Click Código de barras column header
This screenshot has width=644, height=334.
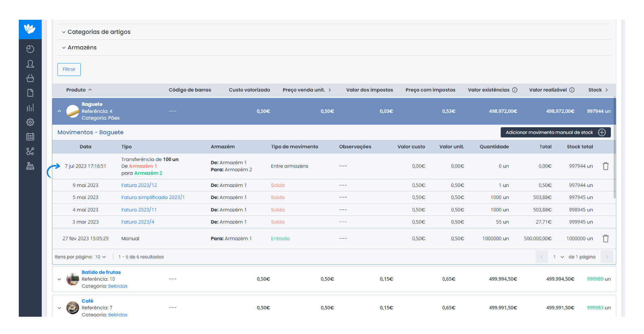point(190,90)
